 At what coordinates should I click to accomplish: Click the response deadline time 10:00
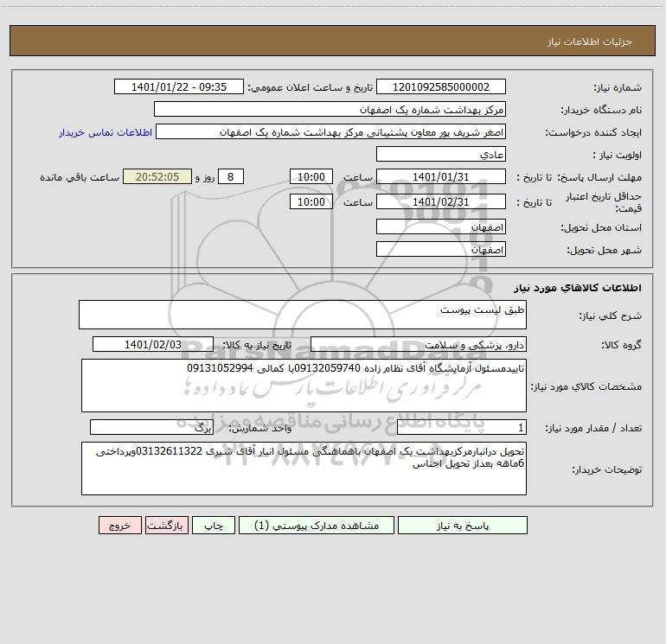(x=311, y=176)
